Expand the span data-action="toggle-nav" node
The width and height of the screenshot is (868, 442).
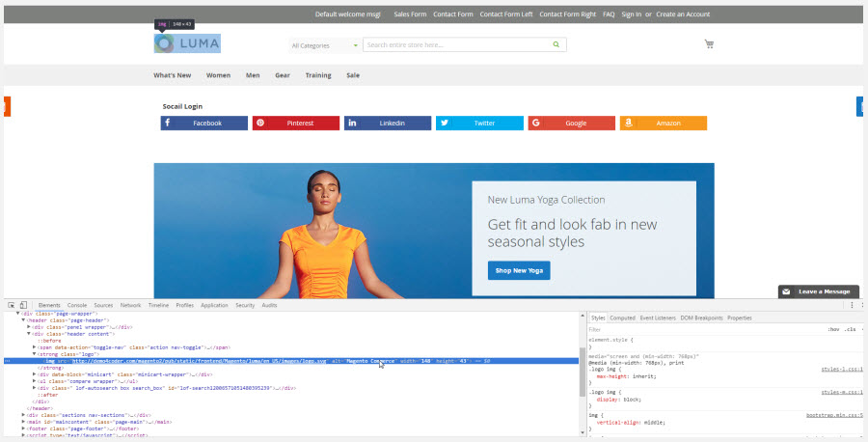click(35, 347)
